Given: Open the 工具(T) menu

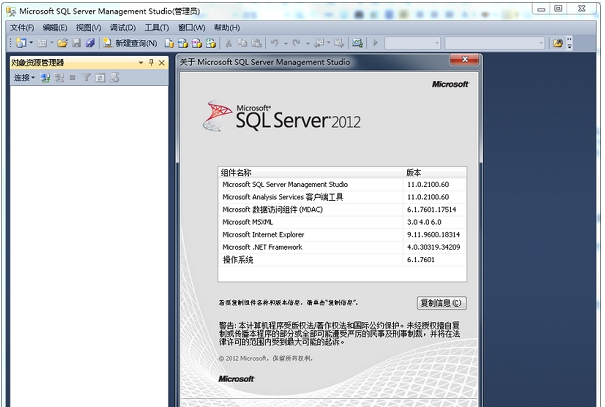Looking at the screenshot, I should (157, 27).
